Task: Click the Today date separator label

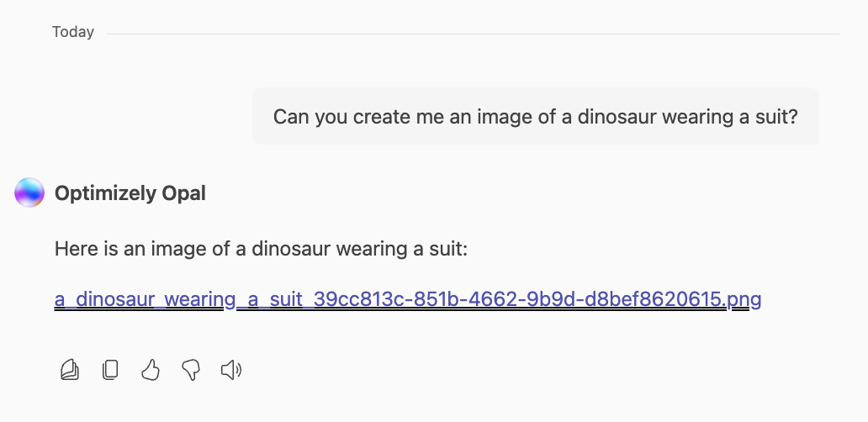Action: pos(73,32)
